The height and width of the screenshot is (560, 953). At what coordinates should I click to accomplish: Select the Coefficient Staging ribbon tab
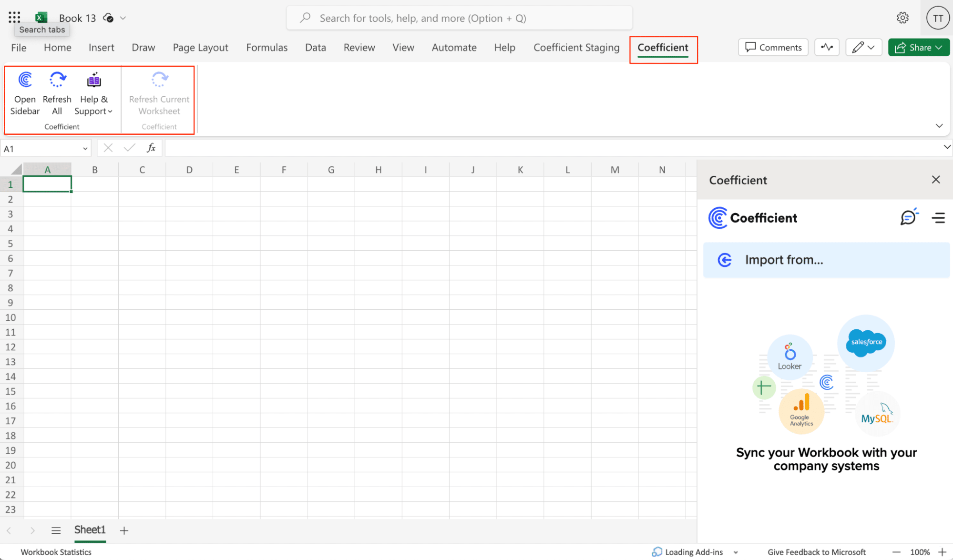point(576,47)
